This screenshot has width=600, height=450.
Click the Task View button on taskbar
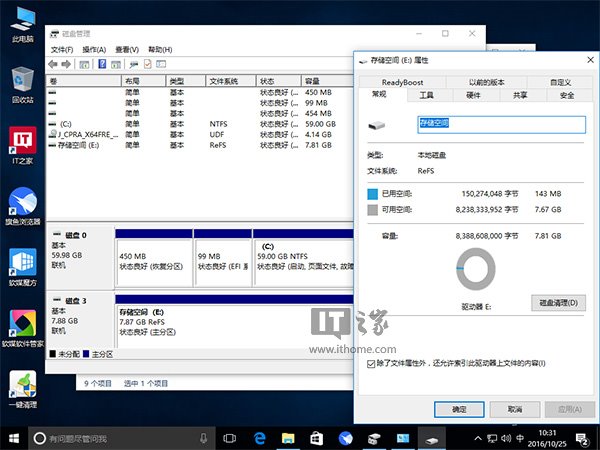(x=229, y=438)
